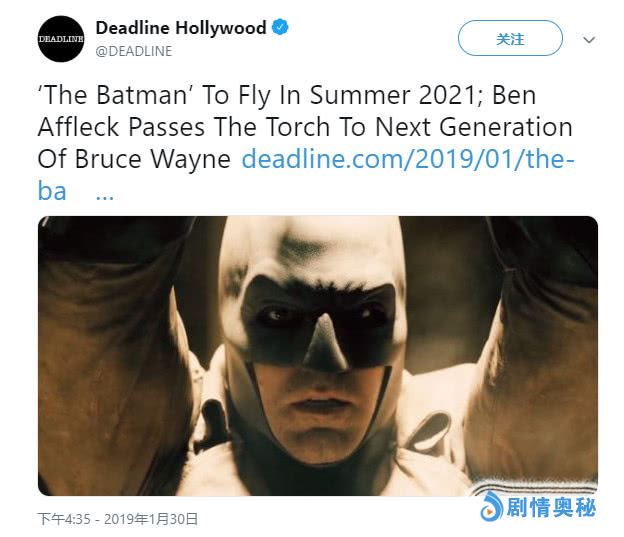Click the Deadline logo avatar
This screenshot has height=537, width=624.
(x=61, y=40)
